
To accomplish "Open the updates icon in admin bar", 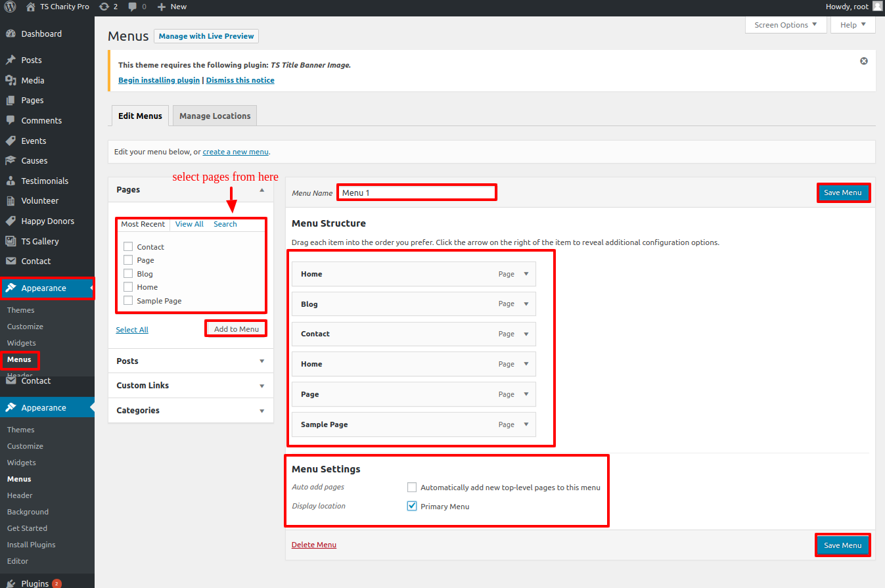I will (x=104, y=7).
